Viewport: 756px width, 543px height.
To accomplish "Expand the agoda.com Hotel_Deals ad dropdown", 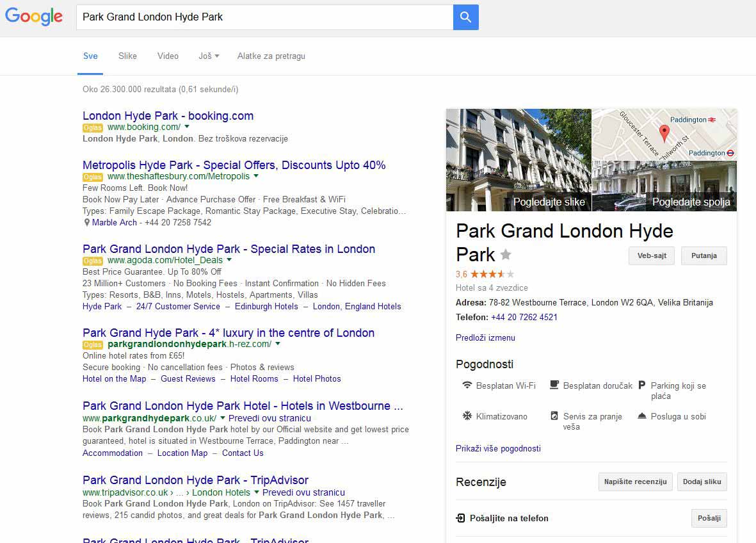I will coord(229,261).
